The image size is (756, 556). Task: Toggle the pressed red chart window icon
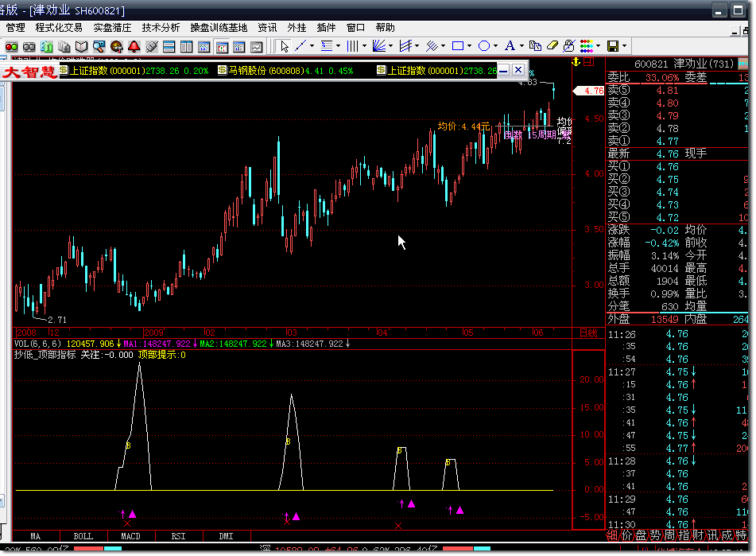pos(222,46)
